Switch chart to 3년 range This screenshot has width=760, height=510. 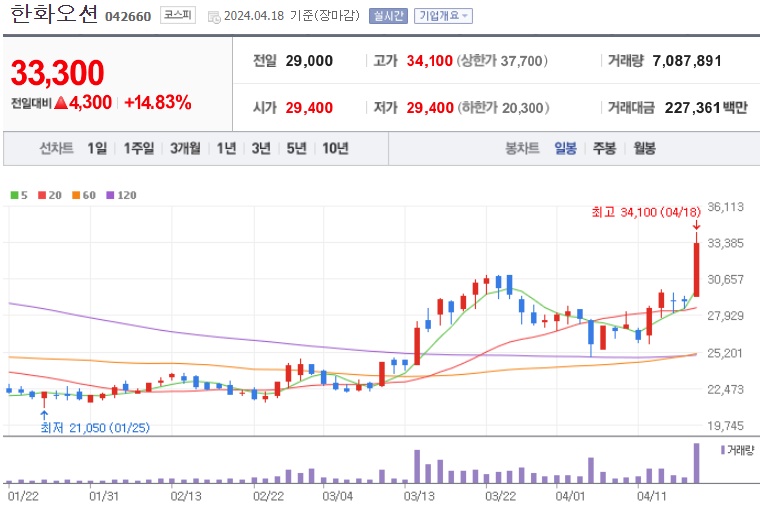click(261, 148)
